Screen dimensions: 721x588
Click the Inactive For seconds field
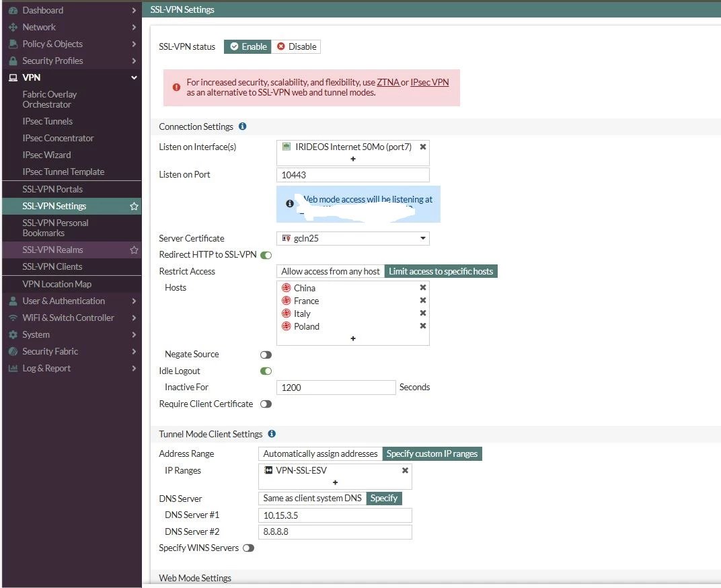pyautogui.click(x=336, y=388)
